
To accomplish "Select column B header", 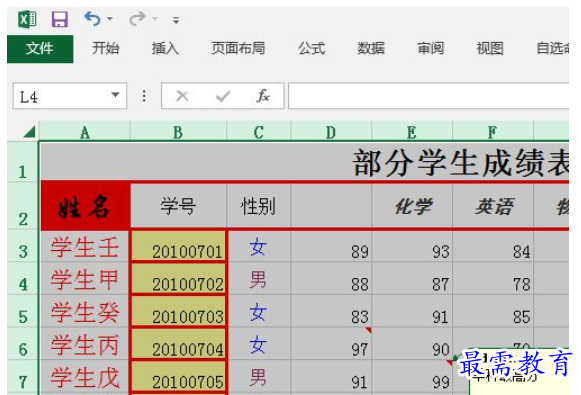I will (x=178, y=132).
